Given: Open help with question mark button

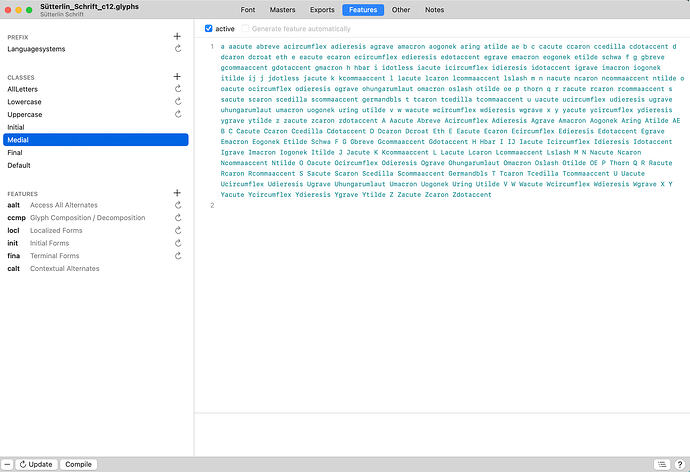Looking at the screenshot, I should tap(680, 465).
